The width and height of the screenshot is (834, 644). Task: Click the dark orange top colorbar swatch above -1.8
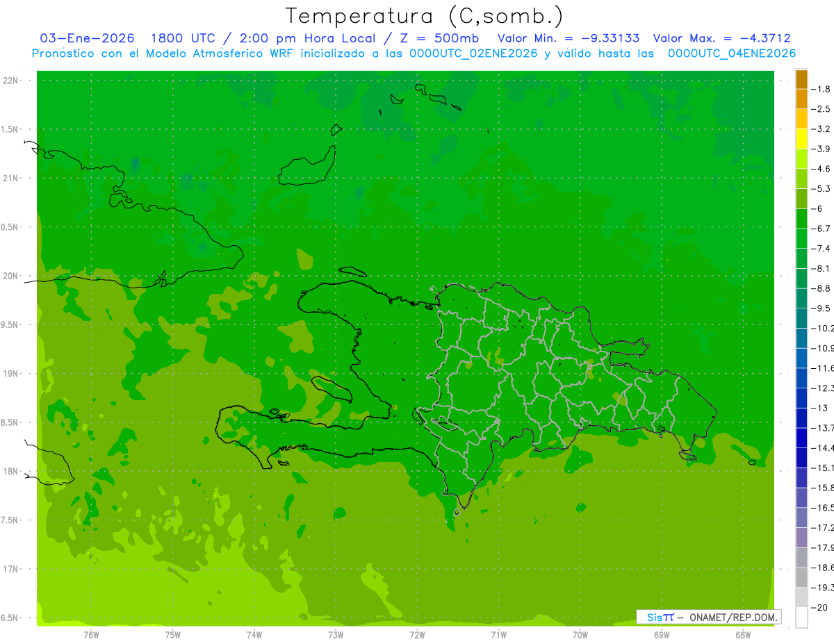801,79
